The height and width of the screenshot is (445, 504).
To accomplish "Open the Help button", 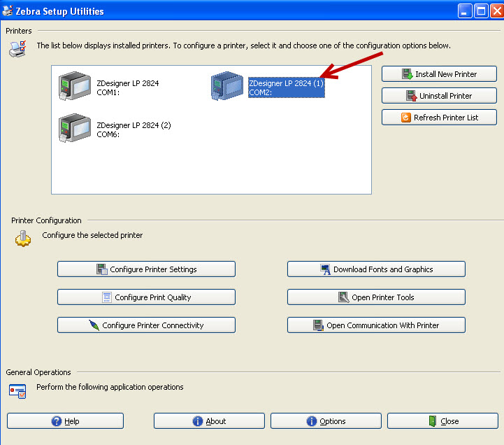I will (65, 421).
